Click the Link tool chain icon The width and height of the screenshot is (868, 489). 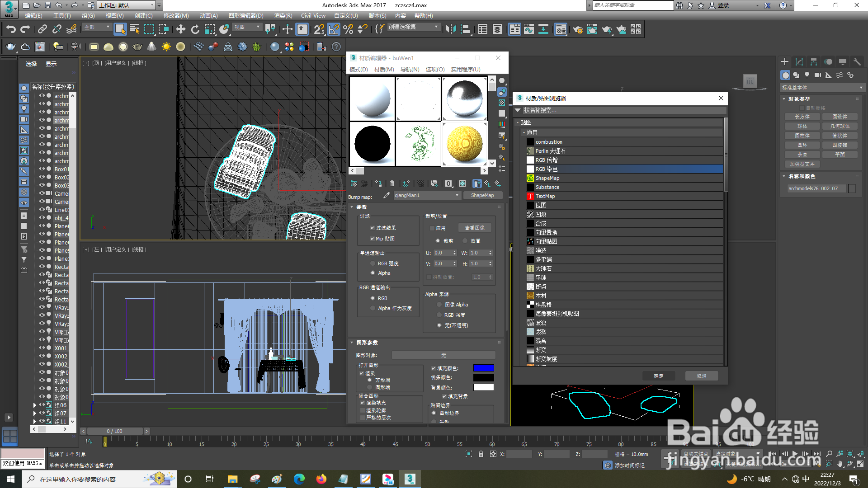point(42,29)
